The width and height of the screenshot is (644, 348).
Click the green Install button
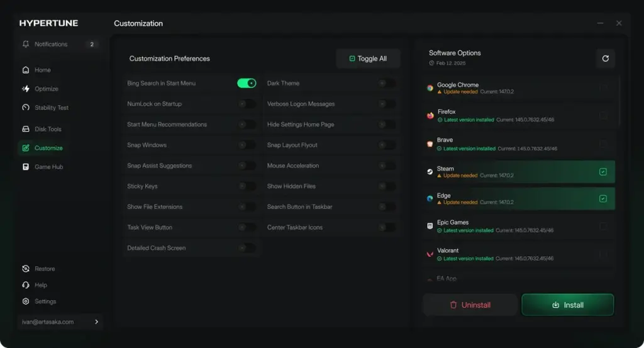coord(568,305)
